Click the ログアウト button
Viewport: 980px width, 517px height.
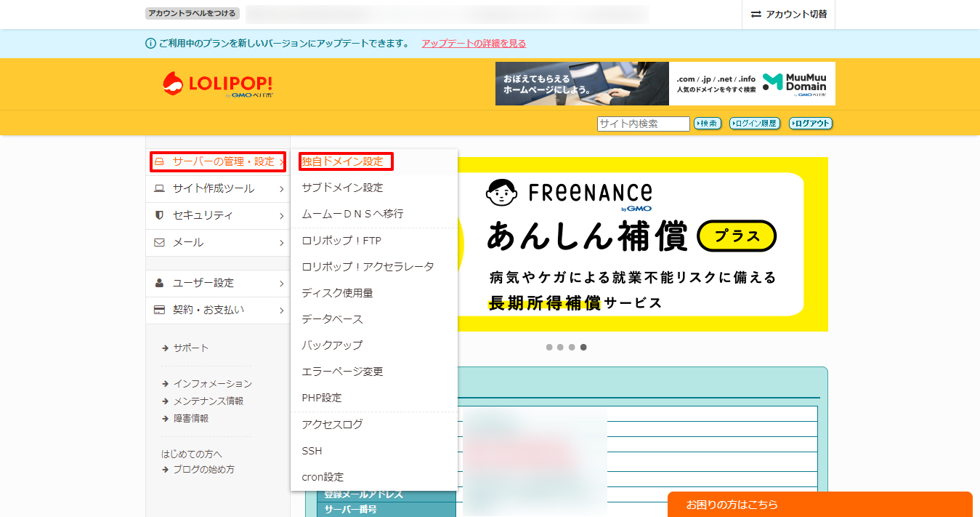(x=809, y=124)
